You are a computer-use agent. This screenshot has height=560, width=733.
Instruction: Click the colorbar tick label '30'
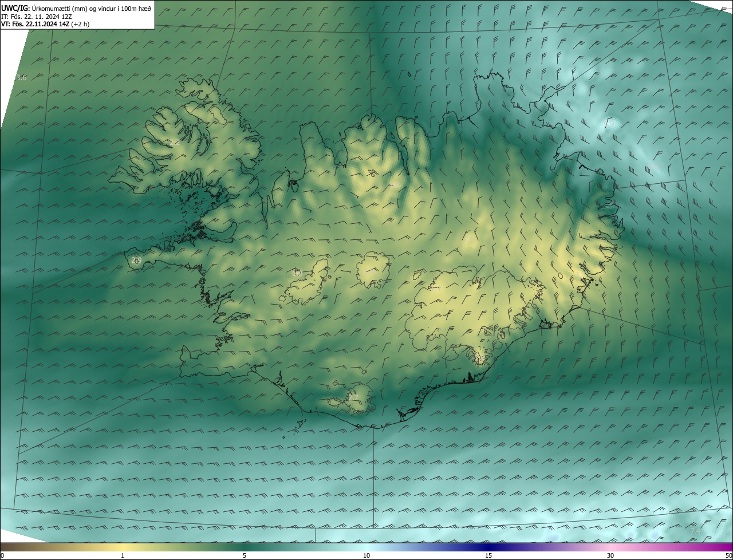click(610, 555)
